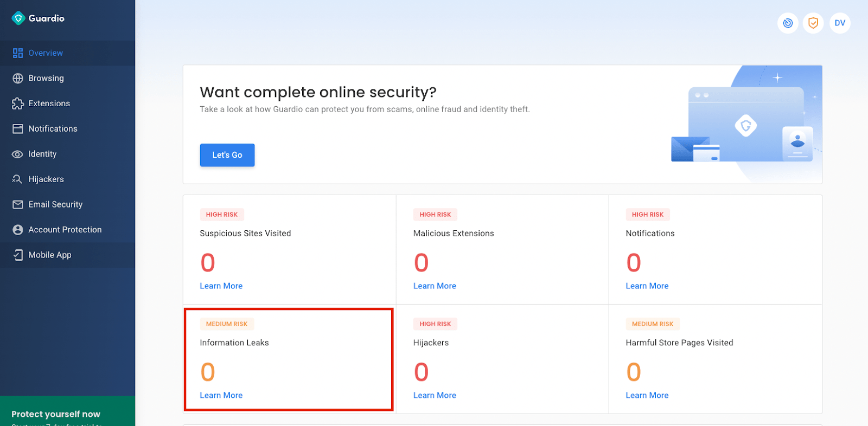The width and height of the screenshot is (868, 426).
Task: Click the Email Security envelope icon
Action: (x=18, y=204)
